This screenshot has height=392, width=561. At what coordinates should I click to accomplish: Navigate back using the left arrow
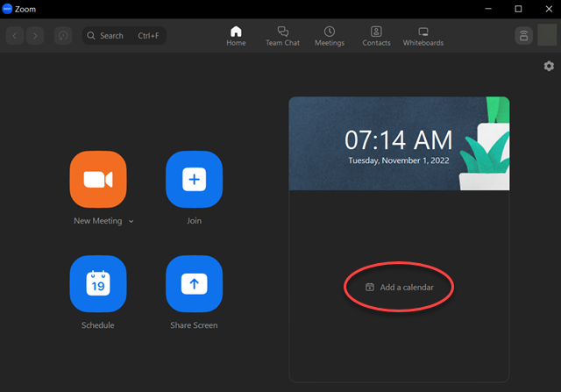pyautogui.click(x=15, y=36)
